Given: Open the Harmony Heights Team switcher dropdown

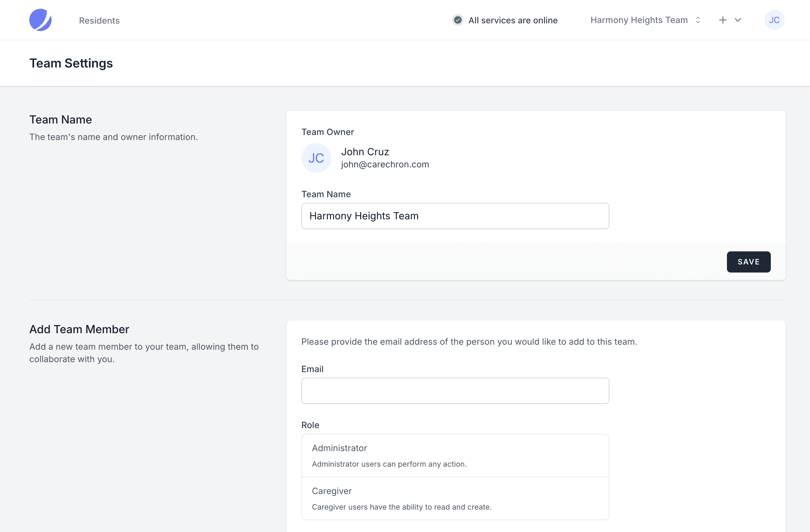Looking at the screenshot, I should pyautogui.click(x=646, y=20).
